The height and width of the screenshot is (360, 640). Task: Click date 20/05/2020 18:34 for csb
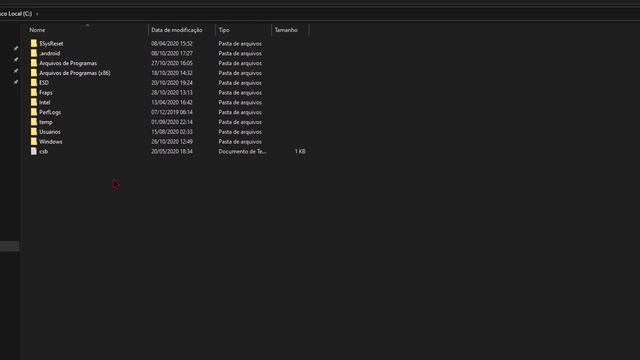click(x=172, y=151)
